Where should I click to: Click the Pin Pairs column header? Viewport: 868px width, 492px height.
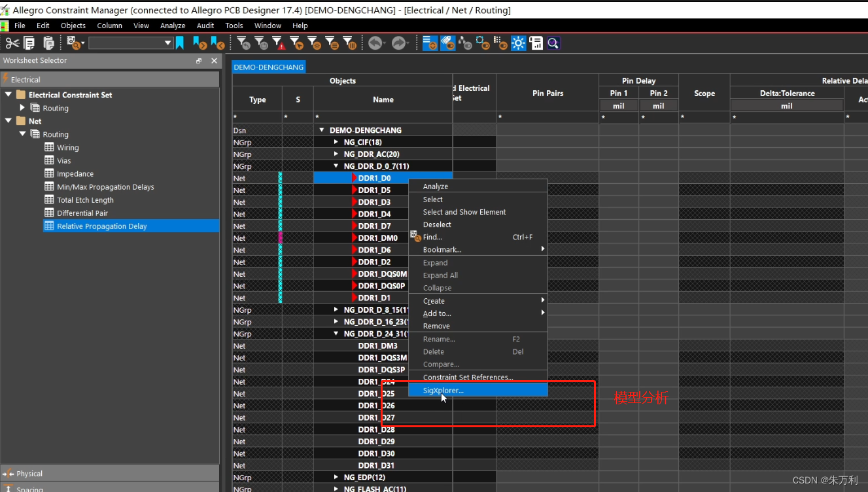tap(547, 93)
